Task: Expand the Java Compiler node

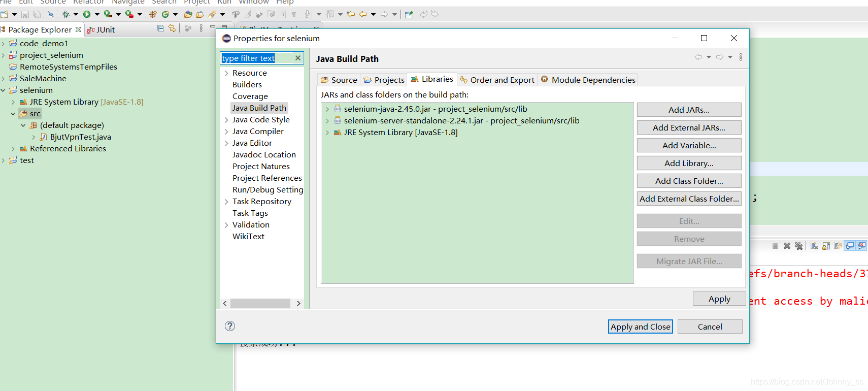Action: click(226, 132)
